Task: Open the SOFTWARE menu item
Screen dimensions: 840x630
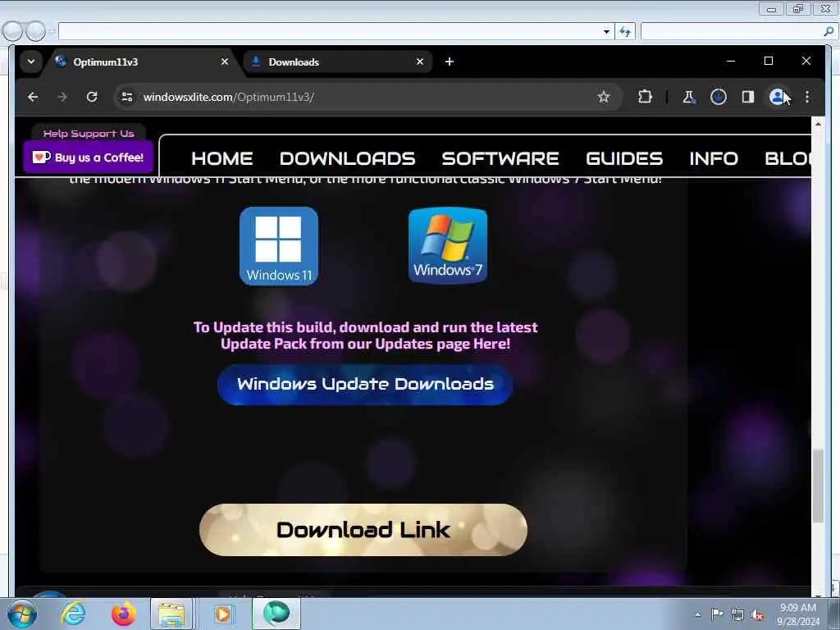Action: point(500,158)
